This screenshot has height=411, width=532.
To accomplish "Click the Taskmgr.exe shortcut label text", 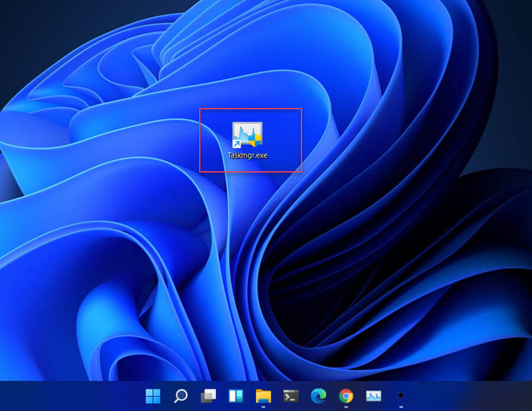I will pos(247,155).
